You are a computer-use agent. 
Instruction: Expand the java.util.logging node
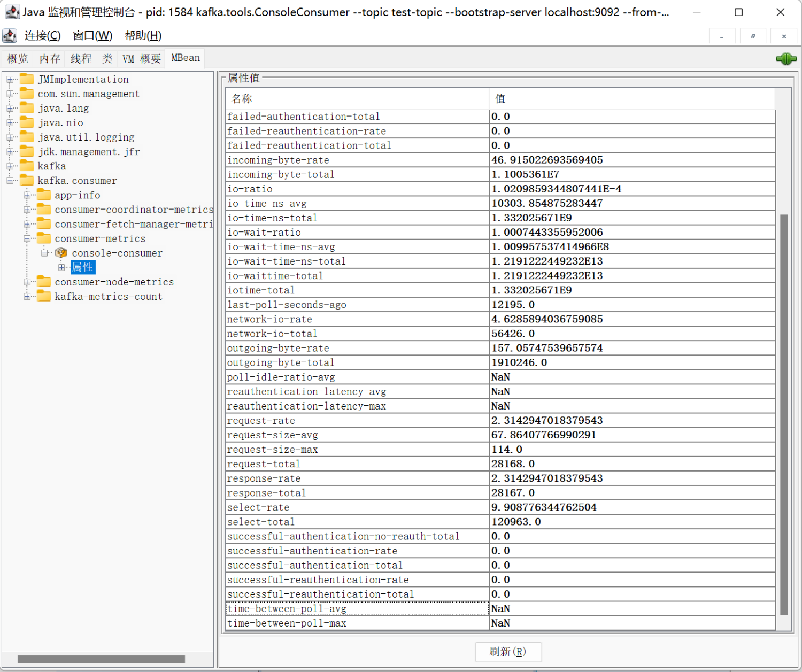pos(10,137)
